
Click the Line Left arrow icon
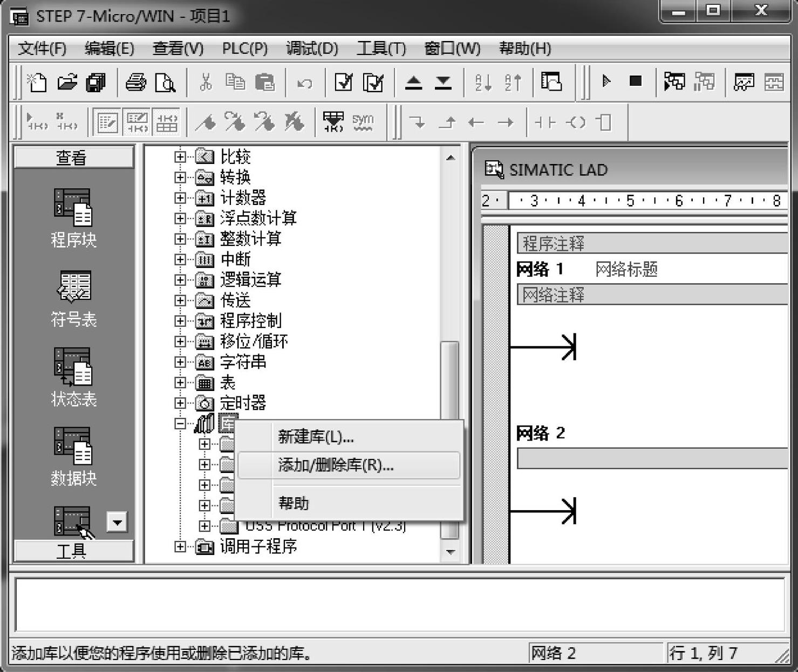(x=476, y=122)
